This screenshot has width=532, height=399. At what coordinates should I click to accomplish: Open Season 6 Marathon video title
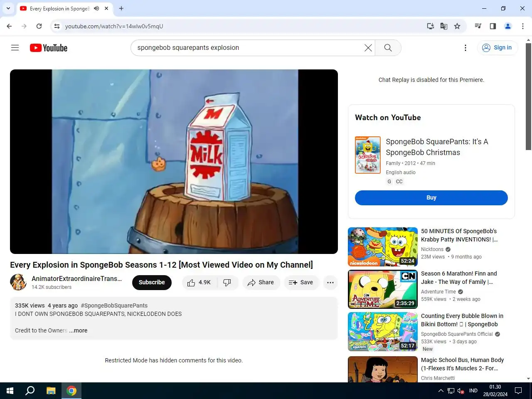459,278
